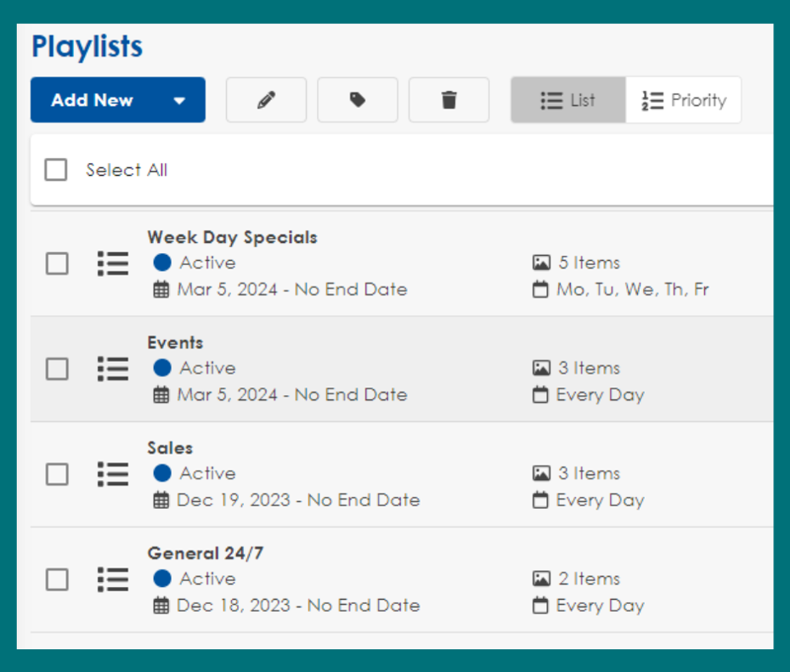This screenshot has width=790, height=672.
Task: Click list icon beside General 24/7
Action: coord(113,579)
